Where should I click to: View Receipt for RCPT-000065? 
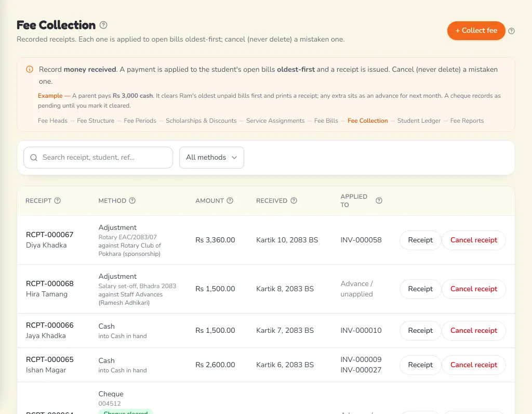(x=420, y=365)
